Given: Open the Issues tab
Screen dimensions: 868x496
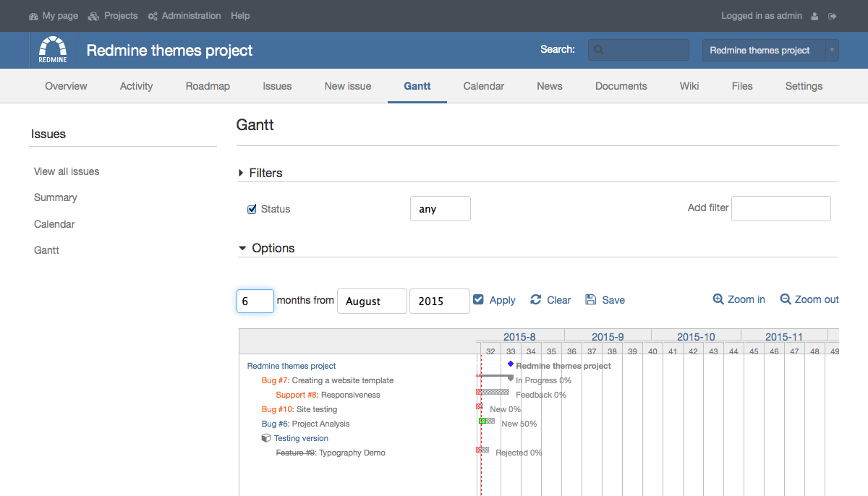Looking at the screenshot, I should (x=277, y=86).
